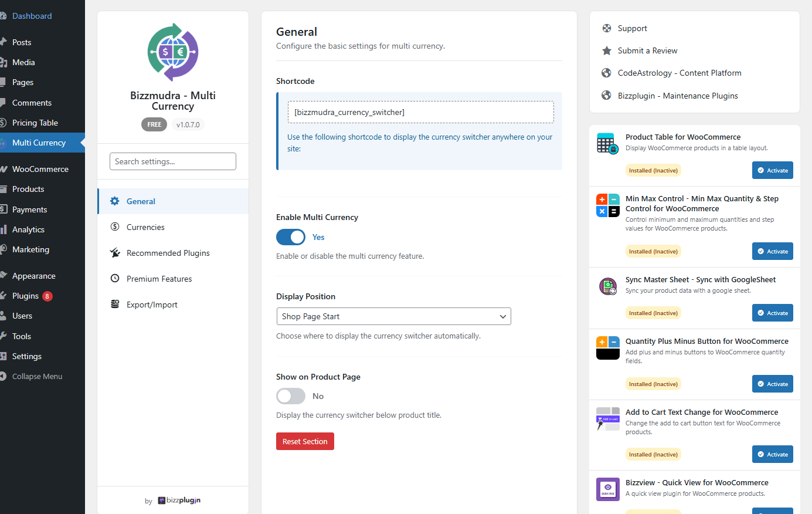Click the Product Table for WooCommerce plugin icon
The height and width of the screenshot is (514, 812).
608,144
